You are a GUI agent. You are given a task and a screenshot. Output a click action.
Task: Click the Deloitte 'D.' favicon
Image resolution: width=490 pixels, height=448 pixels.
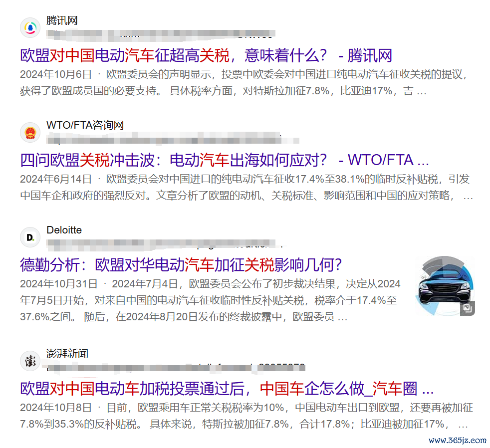30,237
